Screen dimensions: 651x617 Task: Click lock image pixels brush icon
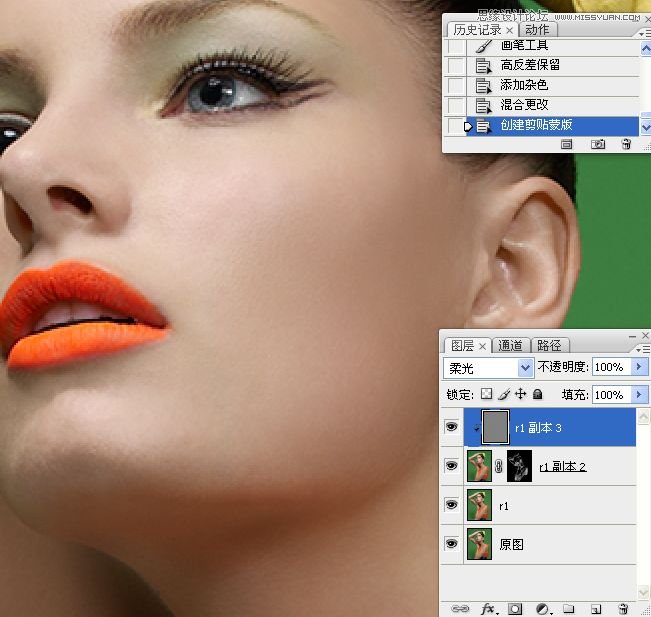click(x=504, y=394)
